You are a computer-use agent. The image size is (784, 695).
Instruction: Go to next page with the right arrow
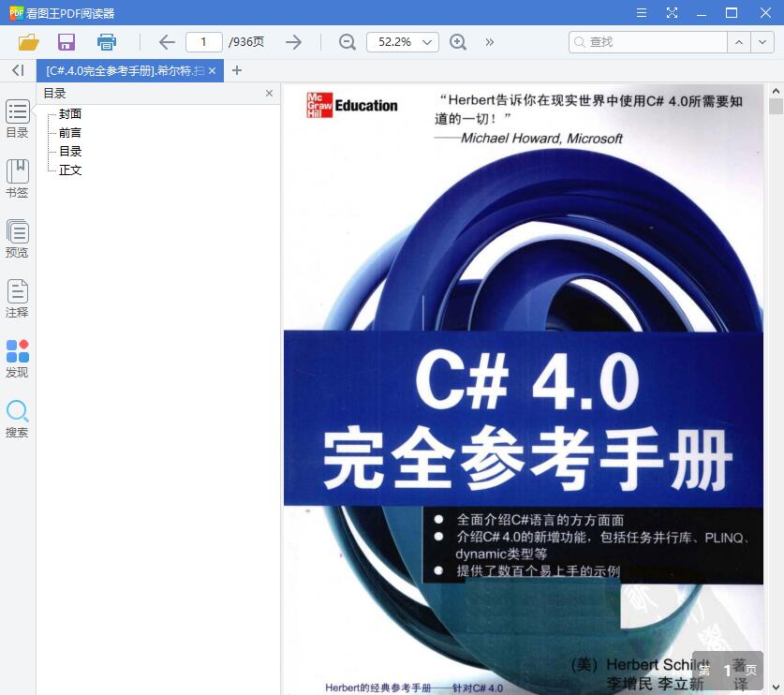(x=293, y=42)
